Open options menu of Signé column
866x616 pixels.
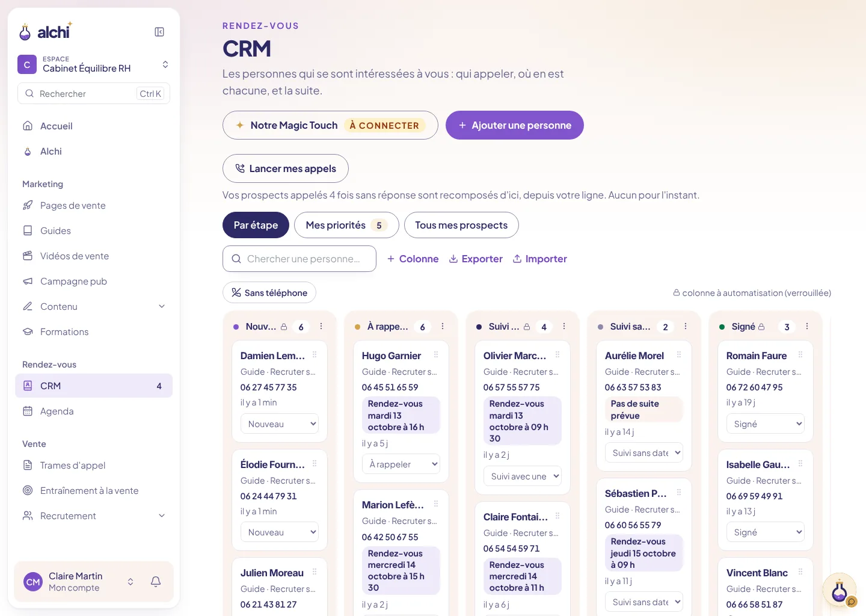pyautogui.click(x=807, y=327)
